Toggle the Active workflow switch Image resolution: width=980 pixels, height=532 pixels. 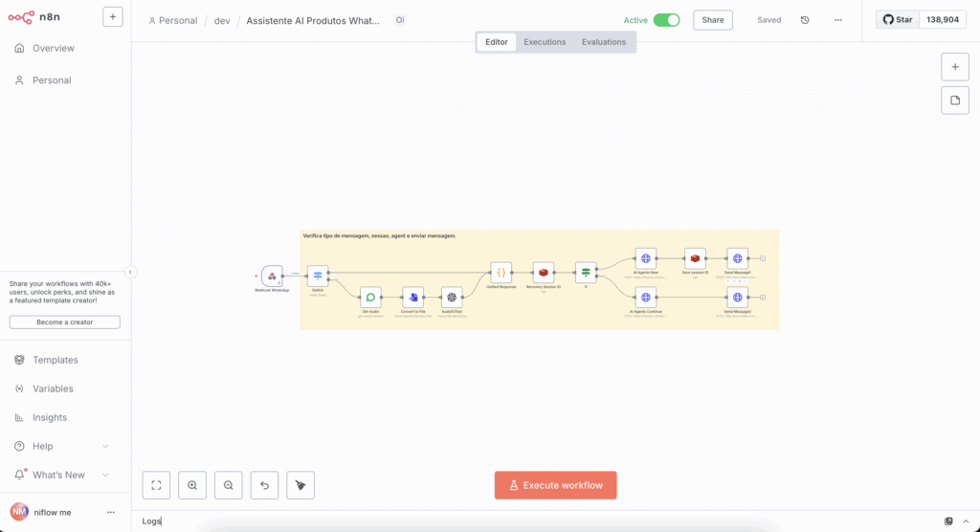[666, 20]
